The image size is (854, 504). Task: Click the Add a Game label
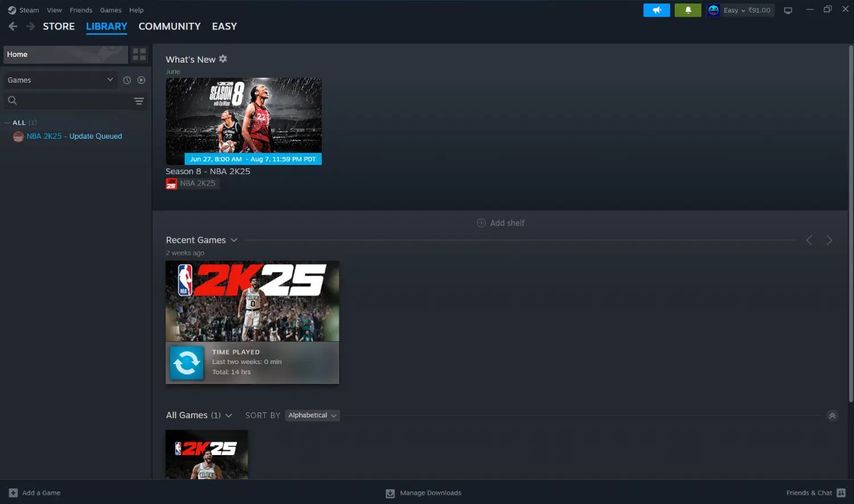[x=41, y=493]
